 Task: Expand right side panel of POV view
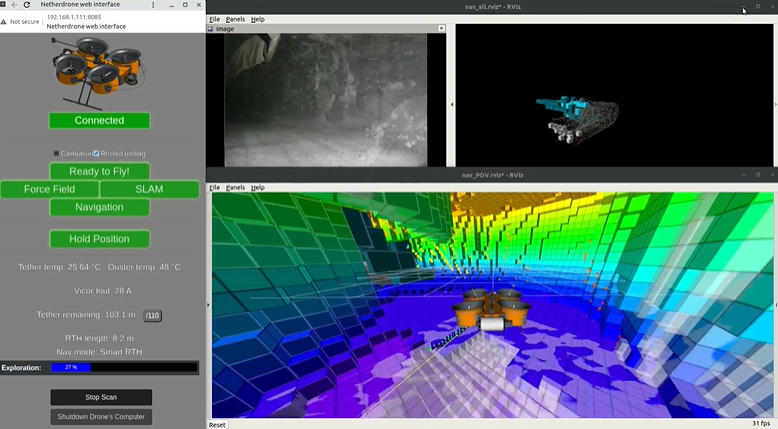click(x=775, y=305)
